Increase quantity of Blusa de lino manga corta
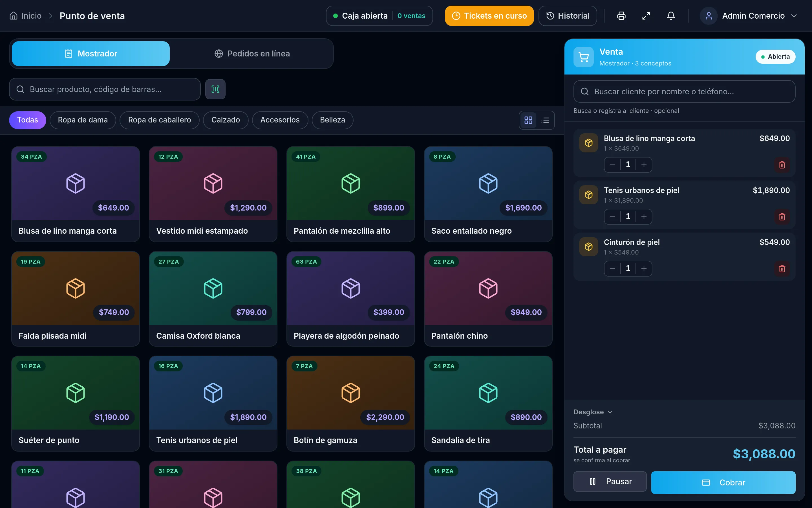 tap(644, 165)
